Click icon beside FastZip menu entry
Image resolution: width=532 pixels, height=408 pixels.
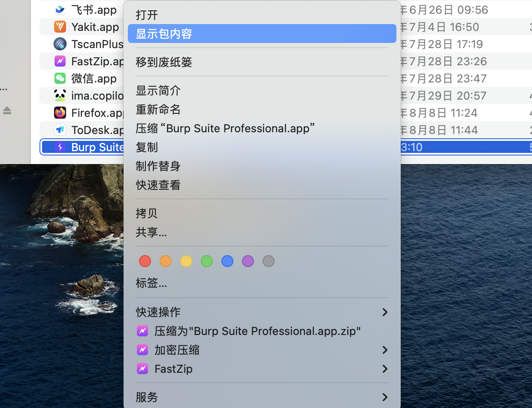(x=142, y=369)
